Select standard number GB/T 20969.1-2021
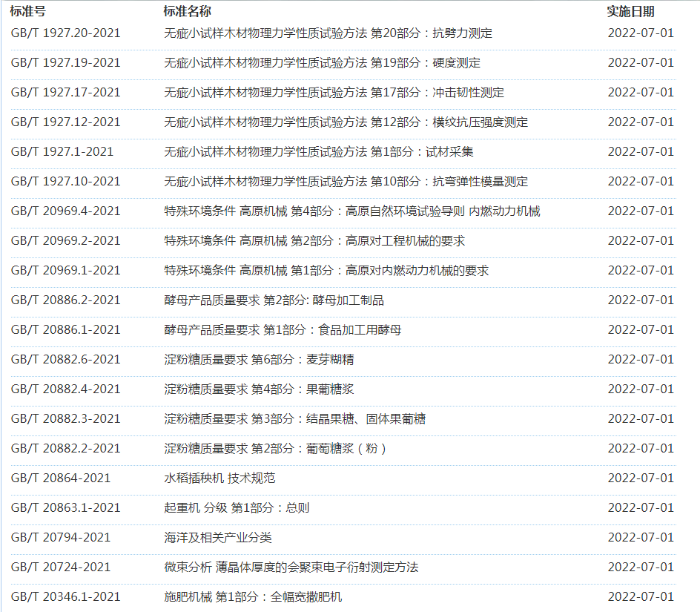 click(65, 270)
